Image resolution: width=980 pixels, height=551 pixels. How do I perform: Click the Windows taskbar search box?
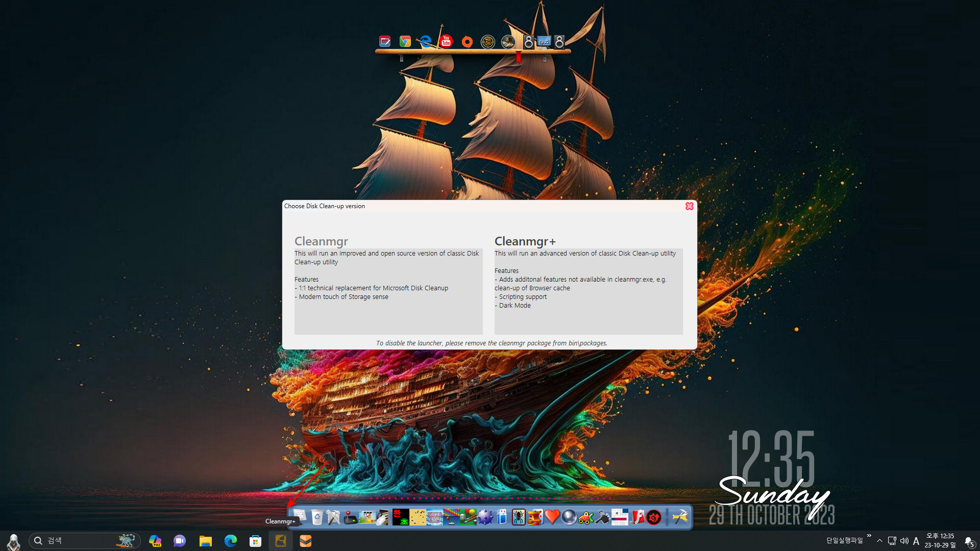(x=85, y=541)
